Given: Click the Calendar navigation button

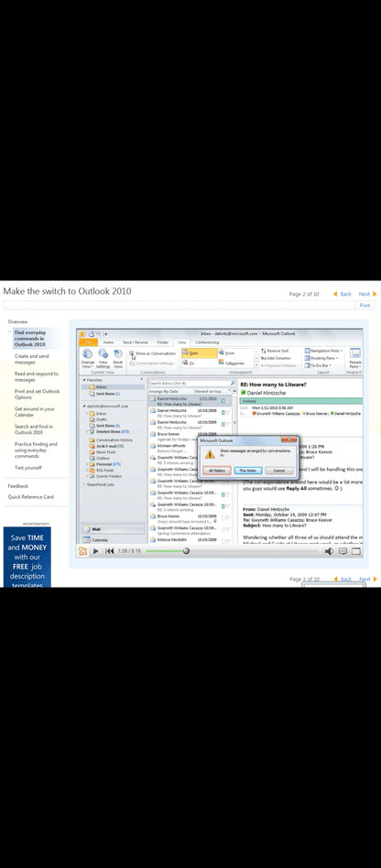Looking at the screenshot, I should [x=113, y=539].
